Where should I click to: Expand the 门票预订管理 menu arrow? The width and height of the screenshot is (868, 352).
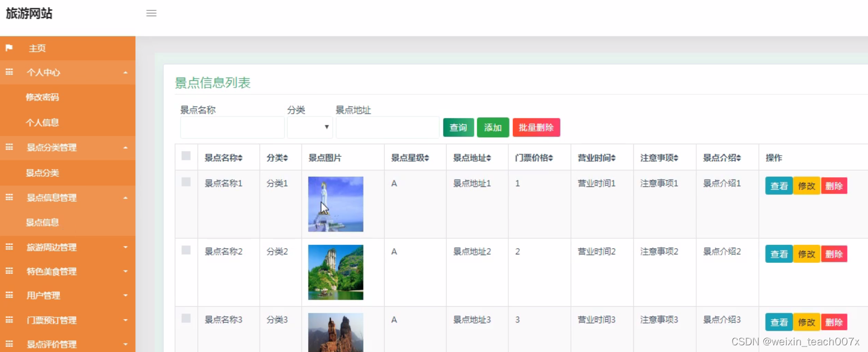click(x=125, y=320)
